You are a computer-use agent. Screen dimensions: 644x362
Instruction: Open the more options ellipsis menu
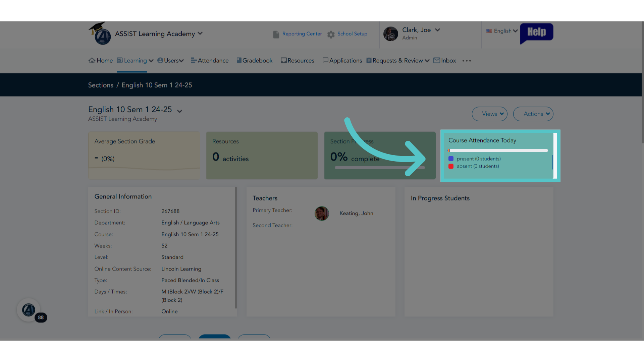pos(467,61)
